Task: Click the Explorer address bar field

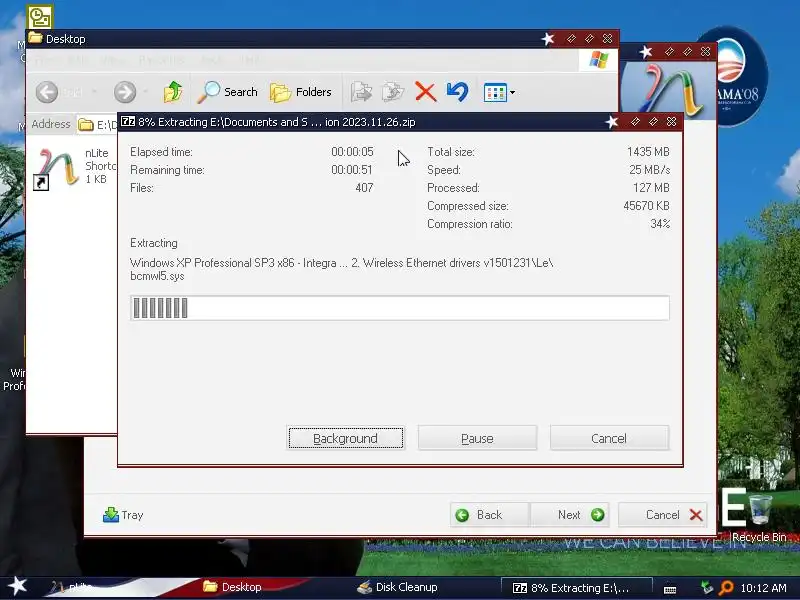Action: click(x=97, y=124)
